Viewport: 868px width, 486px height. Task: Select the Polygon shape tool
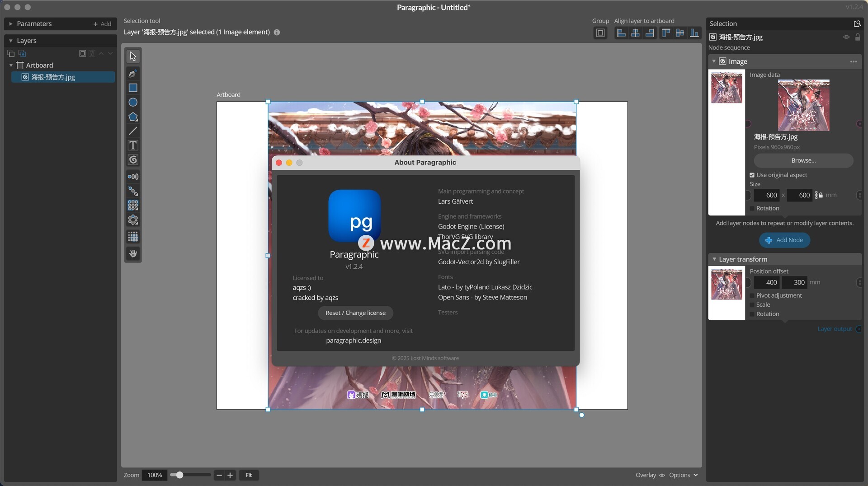[x=133, y=117]
